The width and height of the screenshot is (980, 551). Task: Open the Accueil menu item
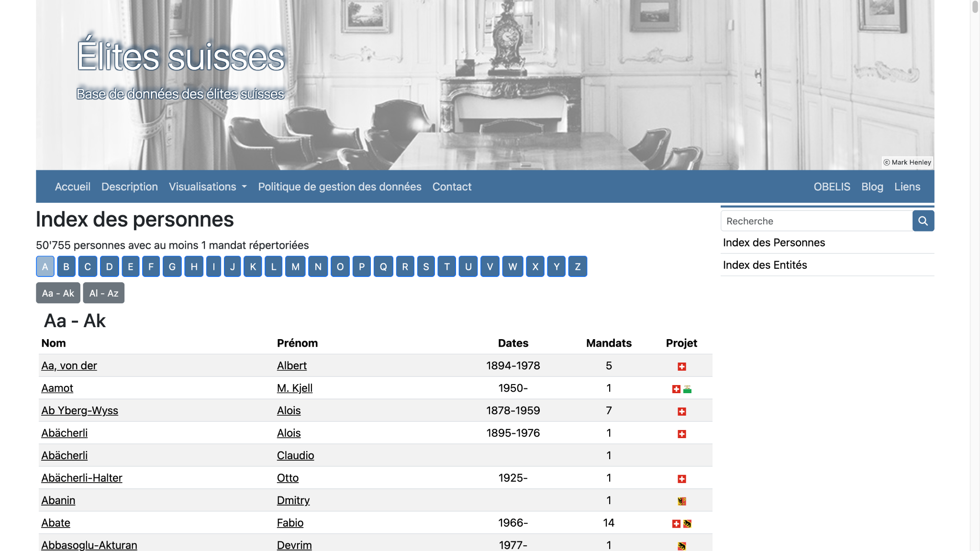click(72, 187)
